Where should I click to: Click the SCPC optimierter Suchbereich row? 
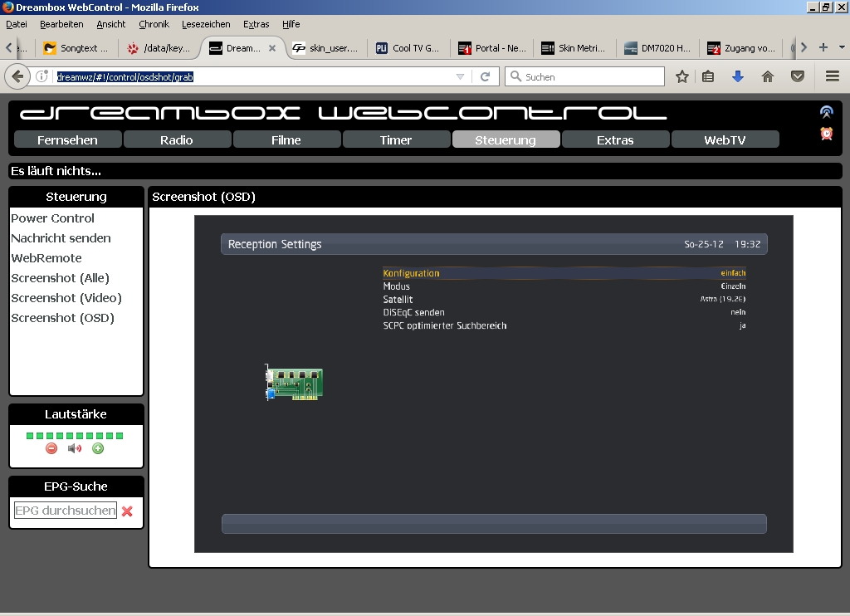click(x=564, y=325)
